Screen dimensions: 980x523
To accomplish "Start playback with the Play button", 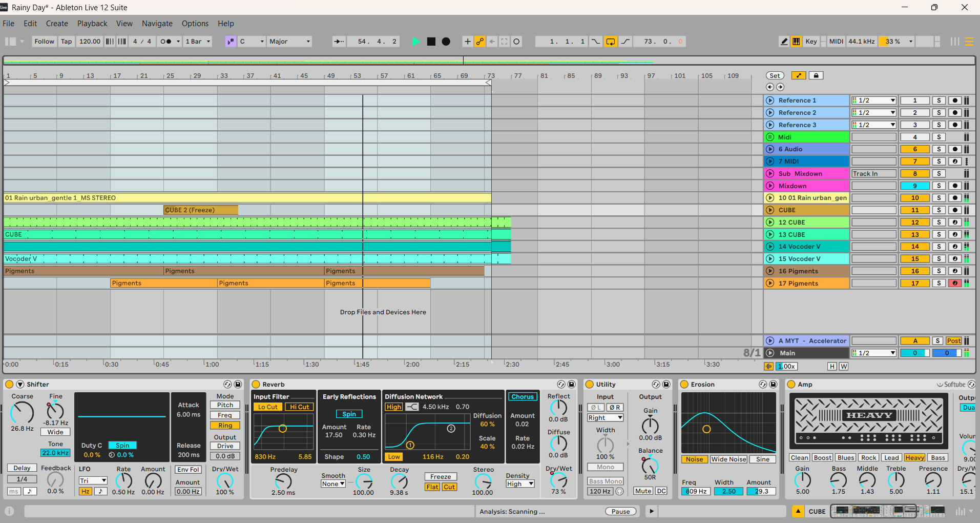I will click(415, 42).
